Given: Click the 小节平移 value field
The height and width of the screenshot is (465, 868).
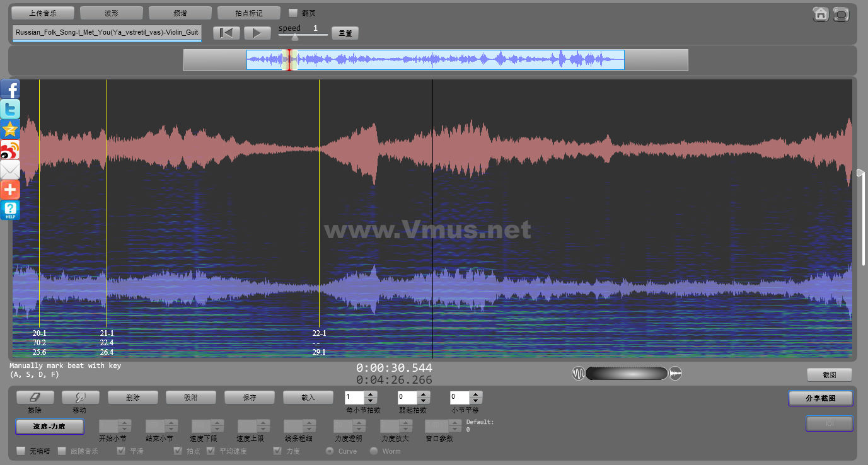Looking at the screenshot, I should [460, 398].
